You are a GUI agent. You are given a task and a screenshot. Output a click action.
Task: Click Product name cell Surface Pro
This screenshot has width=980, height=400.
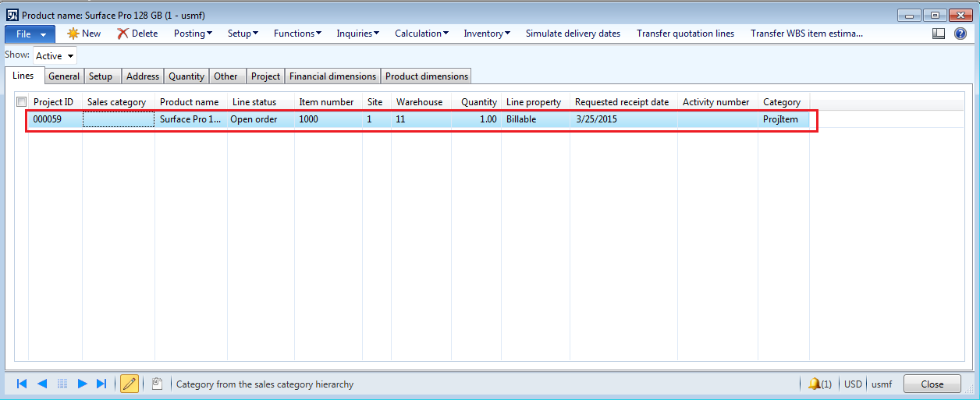190,119
